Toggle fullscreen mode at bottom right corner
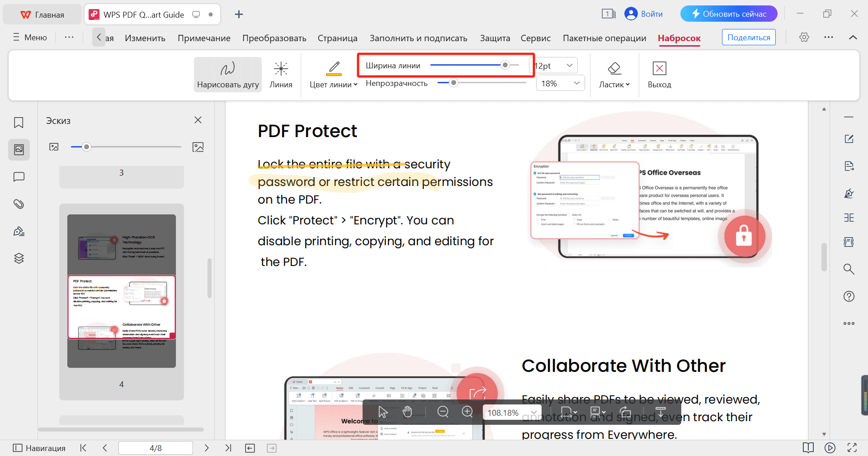Viewport: 868px width, 456px height. point(854,447)
